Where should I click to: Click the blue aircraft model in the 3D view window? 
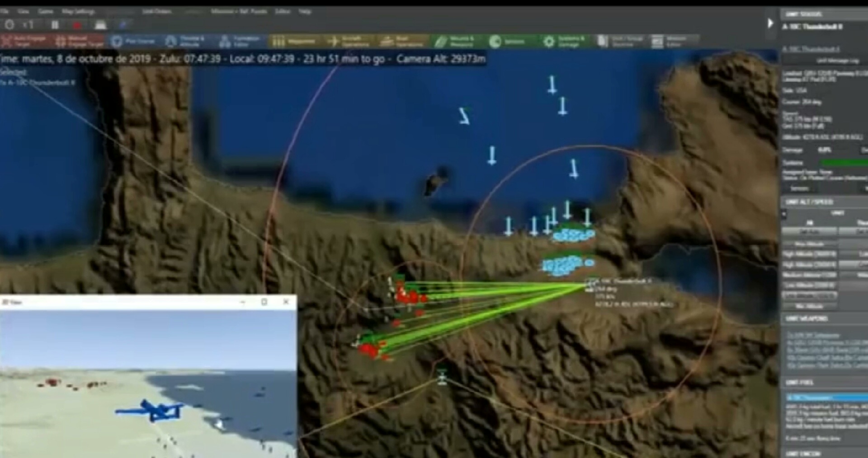pyautogui.click(x=151, y=411)
